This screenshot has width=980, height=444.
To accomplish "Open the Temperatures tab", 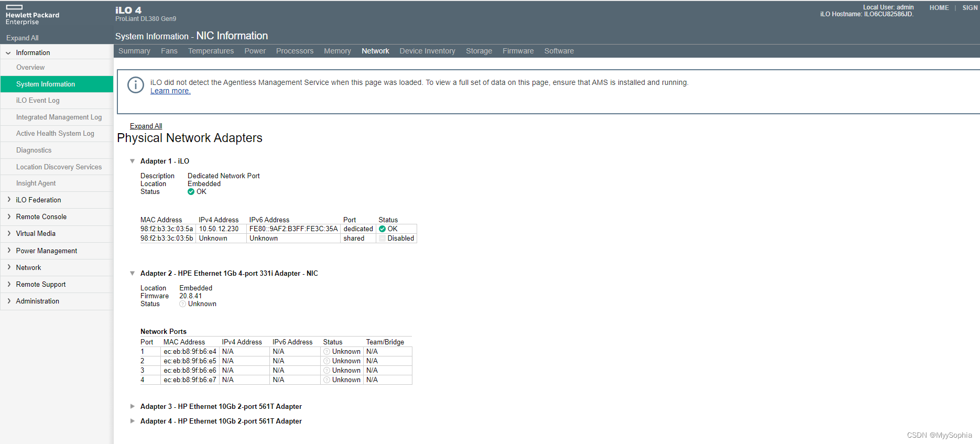I will click(x=211, y=51).
